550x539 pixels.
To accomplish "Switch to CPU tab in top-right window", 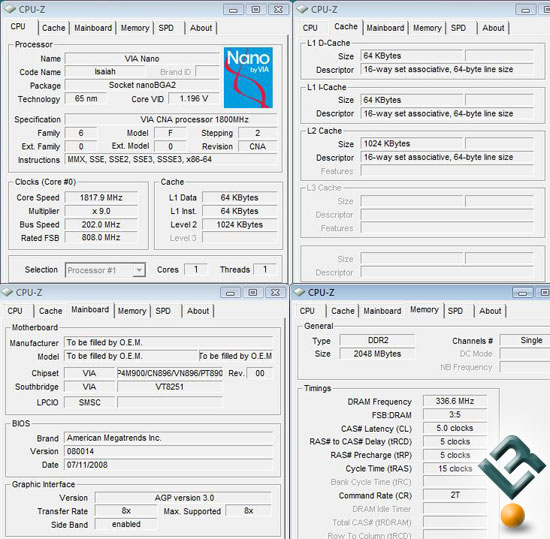I will coord(310,28).
